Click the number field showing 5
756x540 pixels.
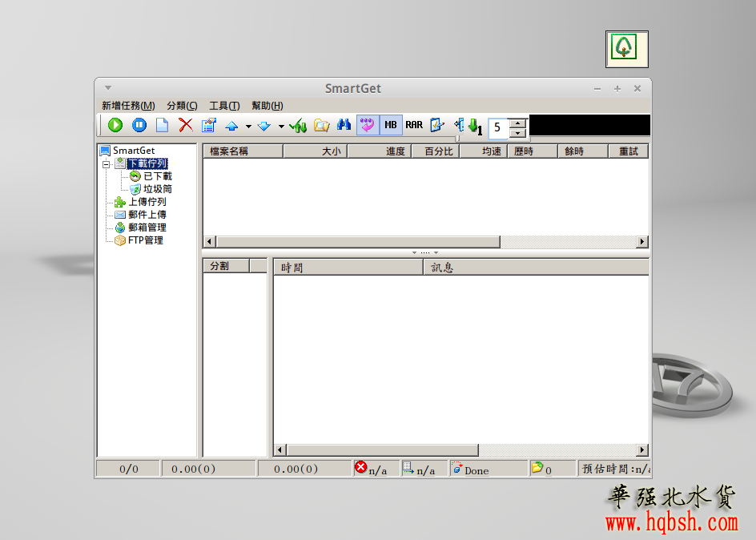click(499, 127)
